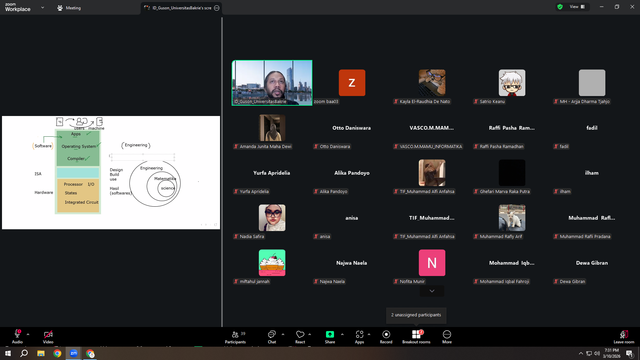This screenshot has height=360, width=640.
Task: Open the React emoji menu
Action: [x=300, y=337]
